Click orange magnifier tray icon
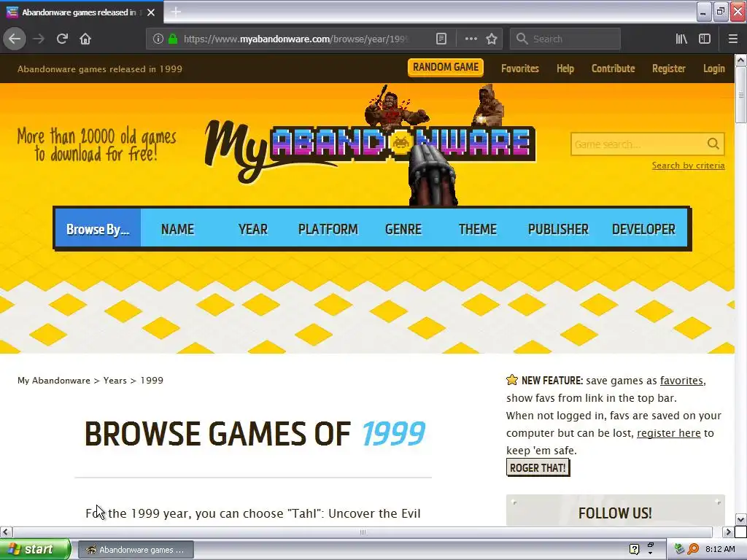The image size is (747, 560). click(693, 549)
